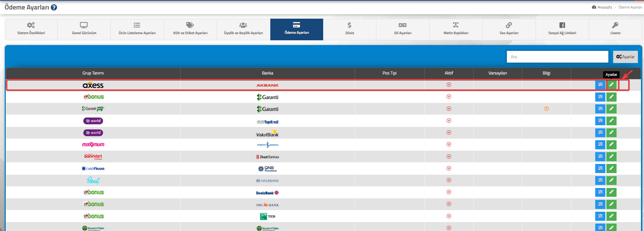Click blue sliders button in Ziraat Bankası row

point(600,156)
